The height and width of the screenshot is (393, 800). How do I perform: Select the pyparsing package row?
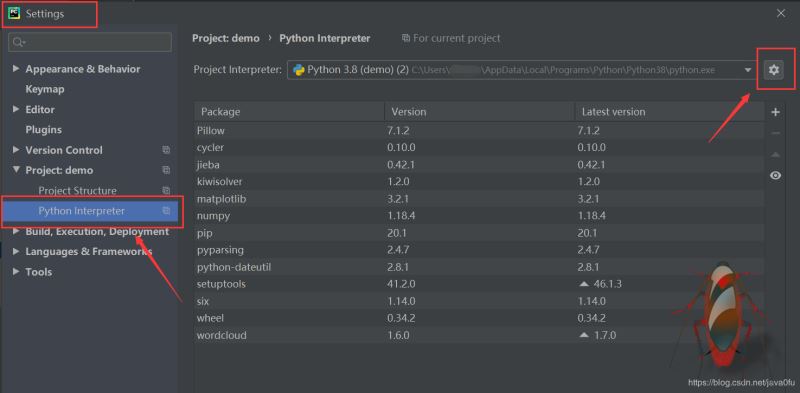coord(479,250)
